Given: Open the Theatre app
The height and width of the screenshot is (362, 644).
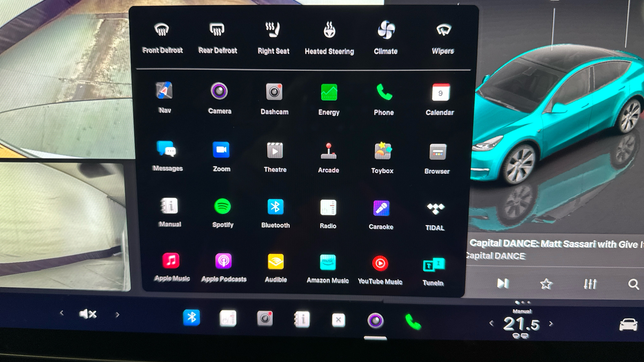Looking at the screenshot, I should (275, 151).
